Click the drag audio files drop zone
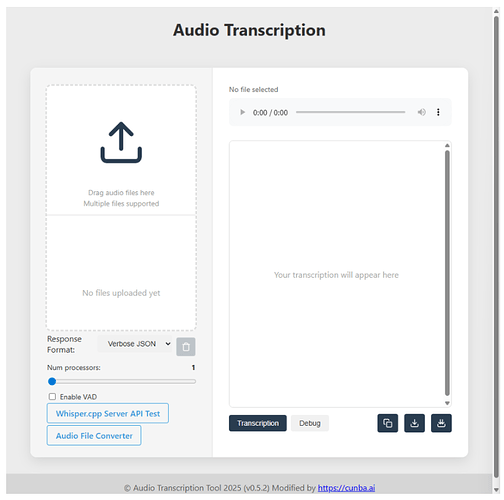The width and height of the screenshot is (504, 500). tap(121, 150)
